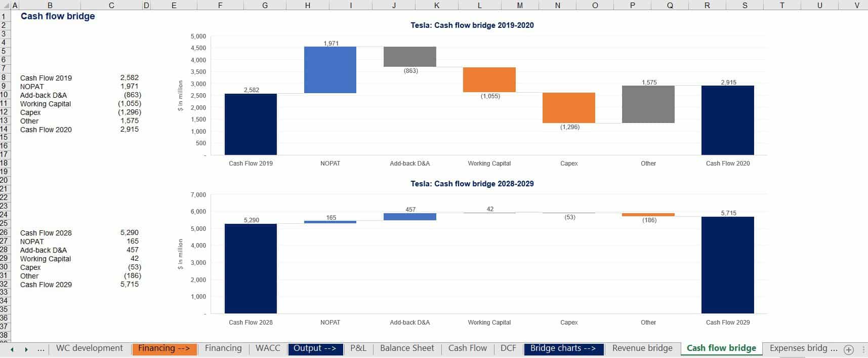Image resolution: width=868 pixels, height=358 pixels.
Task: Click the Capex label in row 12
Action: point(30,112)
